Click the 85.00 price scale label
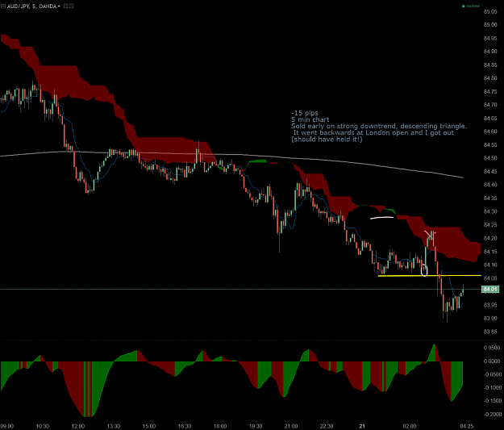 [490, 25]
